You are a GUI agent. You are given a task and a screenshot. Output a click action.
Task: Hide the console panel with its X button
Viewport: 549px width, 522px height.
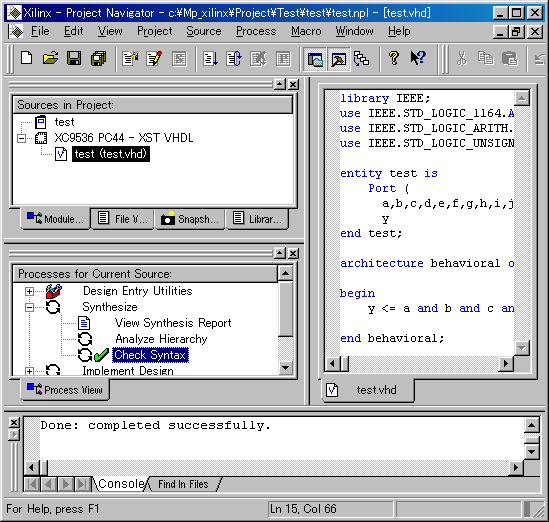click(x=14, y=423)
